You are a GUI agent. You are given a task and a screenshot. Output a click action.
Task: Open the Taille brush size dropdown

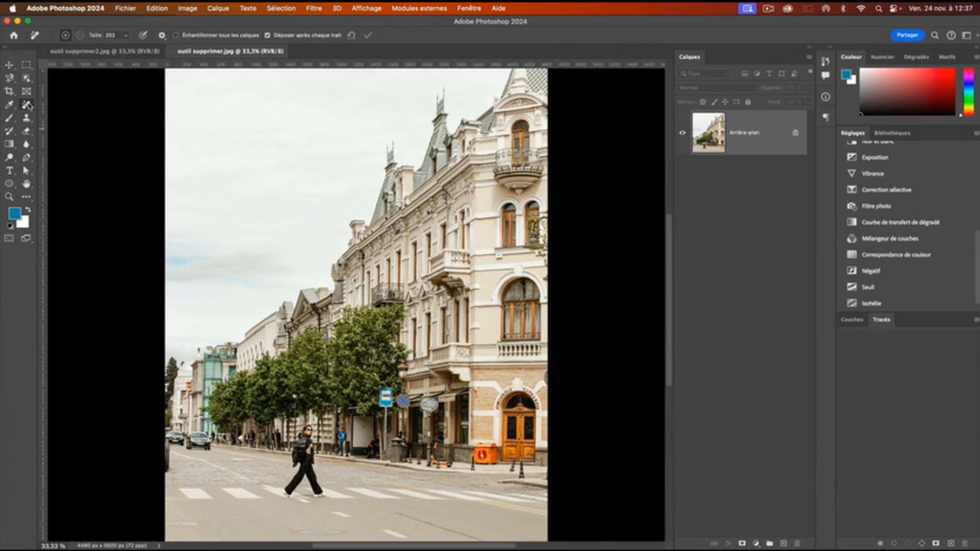(125, 35)
